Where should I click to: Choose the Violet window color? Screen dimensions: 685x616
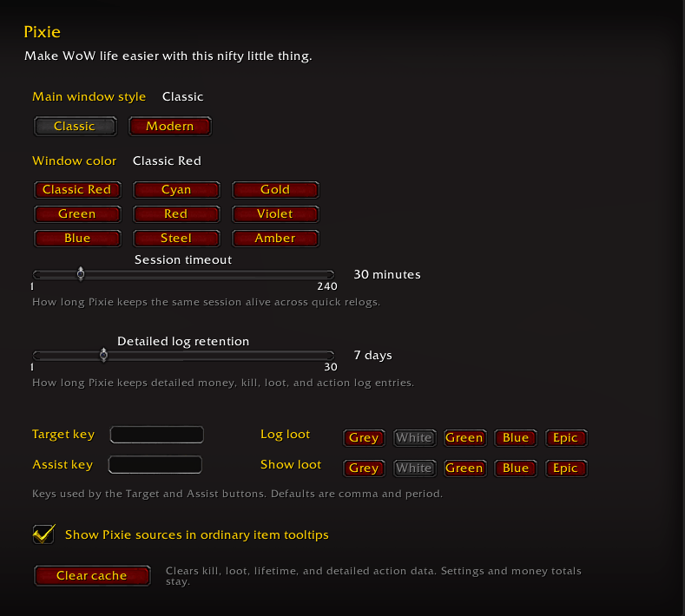click(x=276, y=214)
